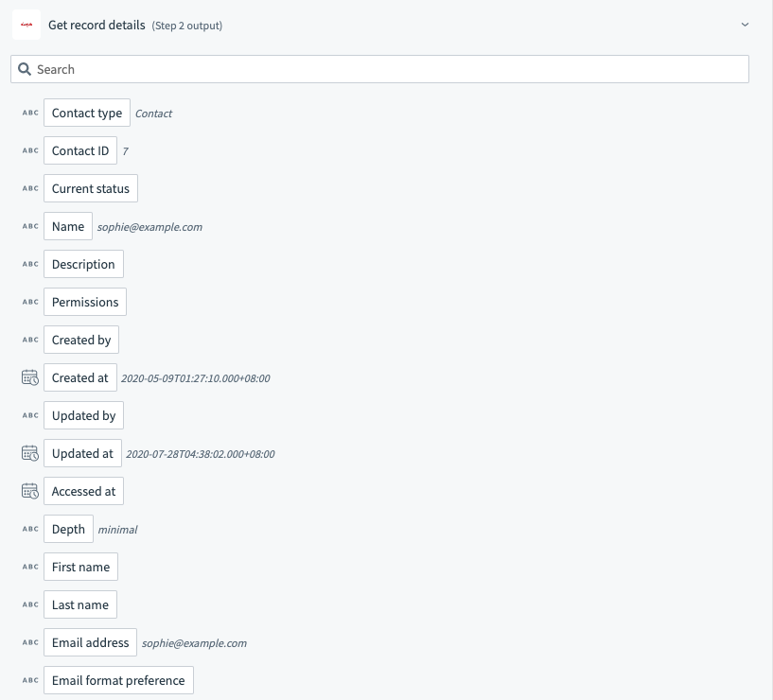The height and width of the screenshot is (700, 773).
Task: Select the Updated by data pill
Action: (x=83, y=415)
